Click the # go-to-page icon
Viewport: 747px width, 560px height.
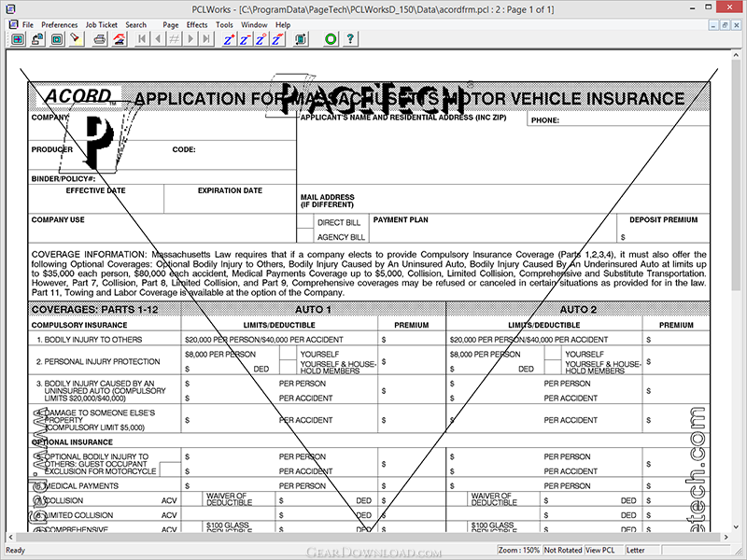point(174,39)
